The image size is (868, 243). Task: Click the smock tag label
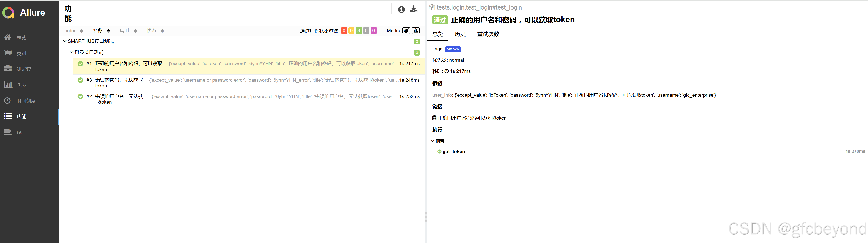click(453, 49)
